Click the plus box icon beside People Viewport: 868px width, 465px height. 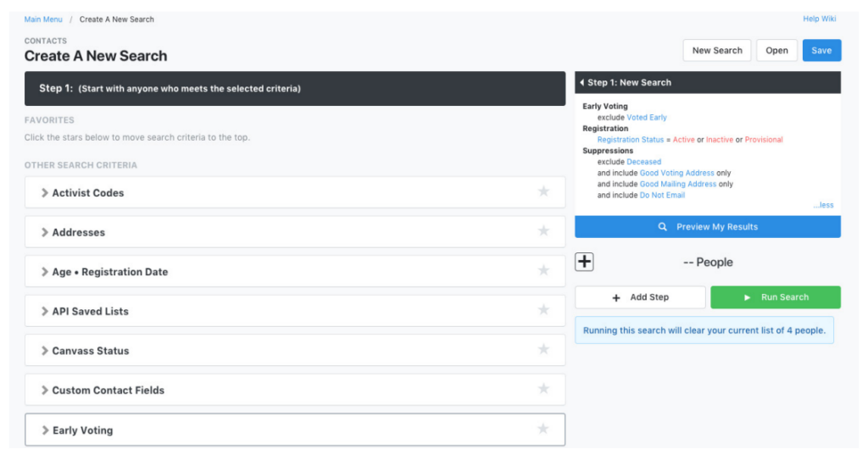[584, 262]
